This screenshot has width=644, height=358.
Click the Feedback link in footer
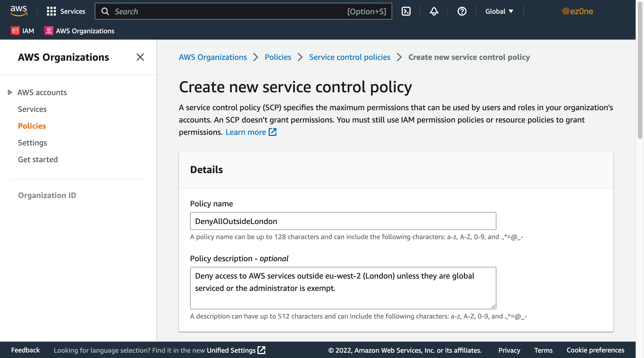[x=25, y=350]
